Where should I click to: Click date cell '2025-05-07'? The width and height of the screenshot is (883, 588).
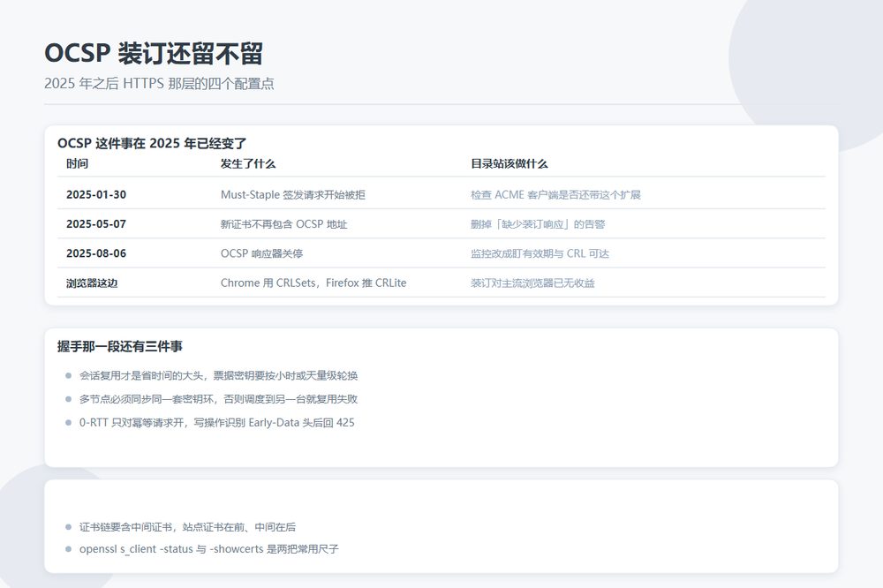(x=96, y=223)
